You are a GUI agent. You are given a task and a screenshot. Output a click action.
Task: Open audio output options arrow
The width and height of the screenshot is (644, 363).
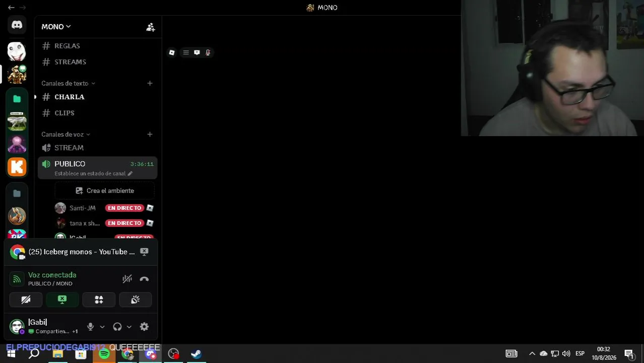point(129,327)
